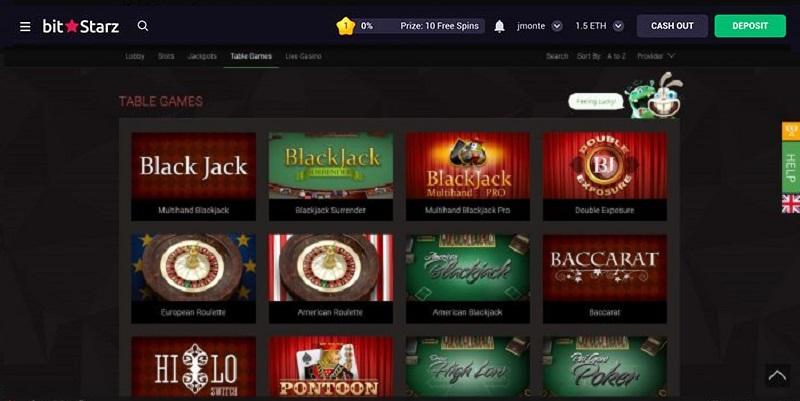Image resolution: width=800 pixels, height=401 pixels.
Task: Open the hamburger menu icon
Action: point(25,26)
